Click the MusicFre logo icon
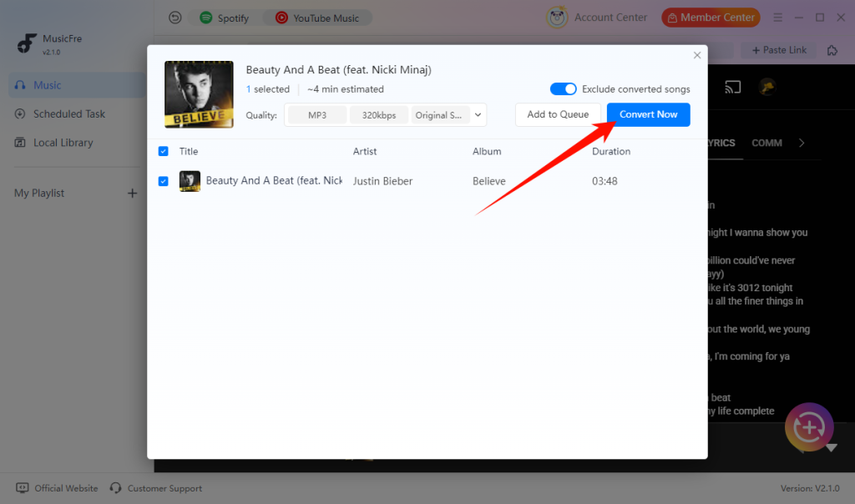Viewport: 855px width, 504px height. [x=27, y=43]
